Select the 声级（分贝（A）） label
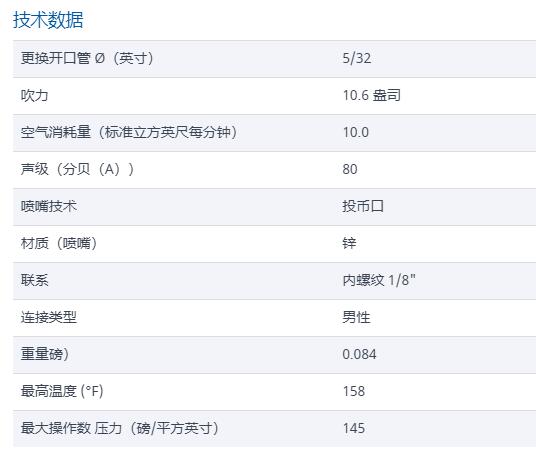This screenshot has height=450, width=536. (78, 169)
